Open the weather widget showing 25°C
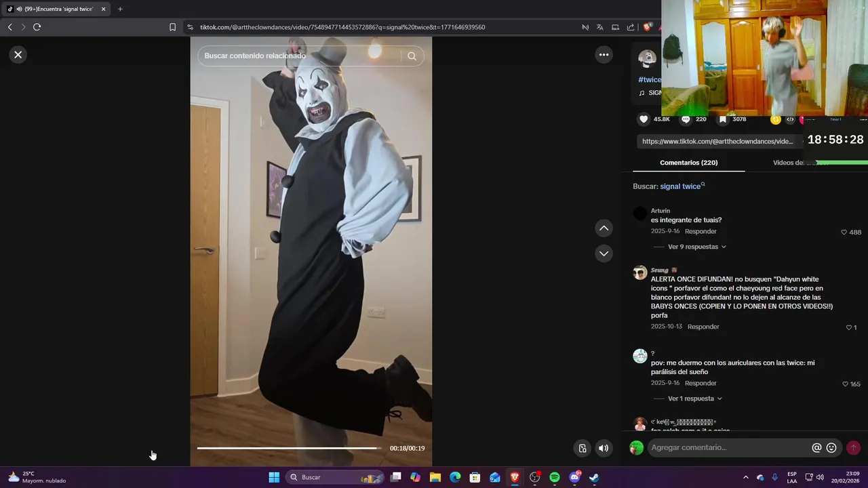The image size is (868, 488). pos(37,477)
